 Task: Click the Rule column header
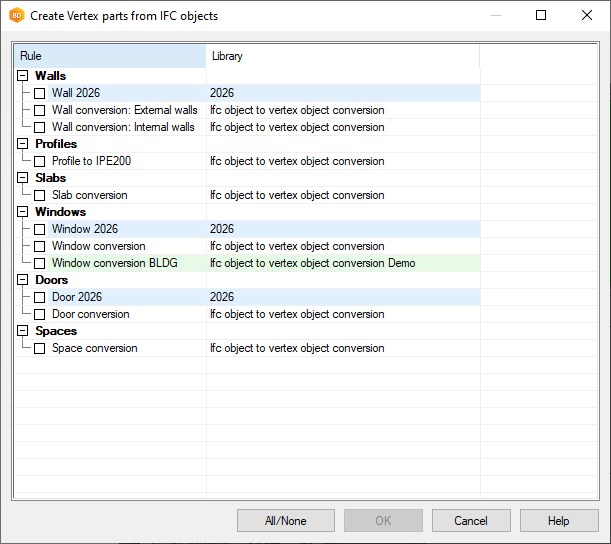(x=110, y=56)
